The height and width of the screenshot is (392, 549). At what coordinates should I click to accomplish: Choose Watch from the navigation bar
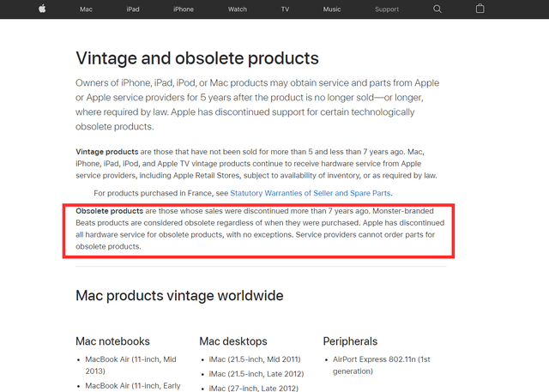click(x=237, y=9)
